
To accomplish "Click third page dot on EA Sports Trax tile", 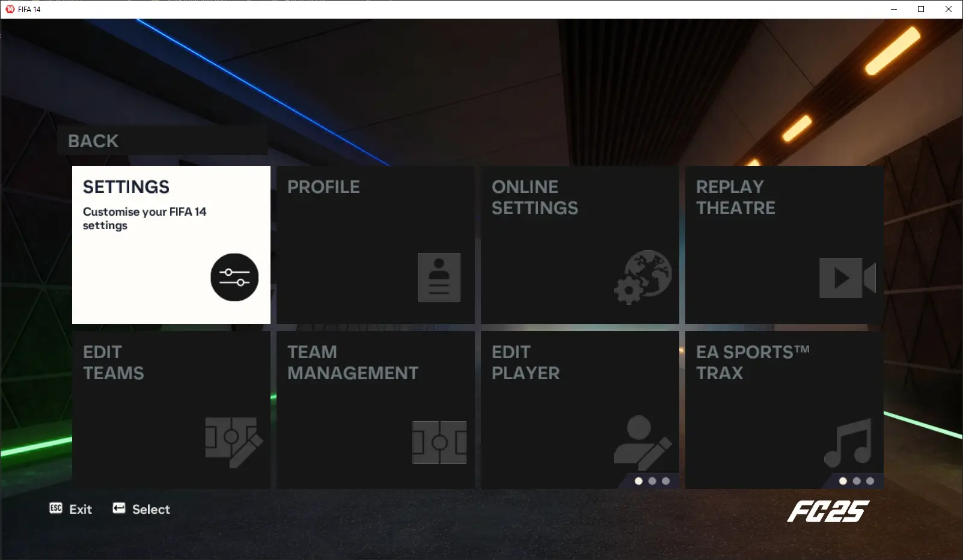I will point(870,481).
